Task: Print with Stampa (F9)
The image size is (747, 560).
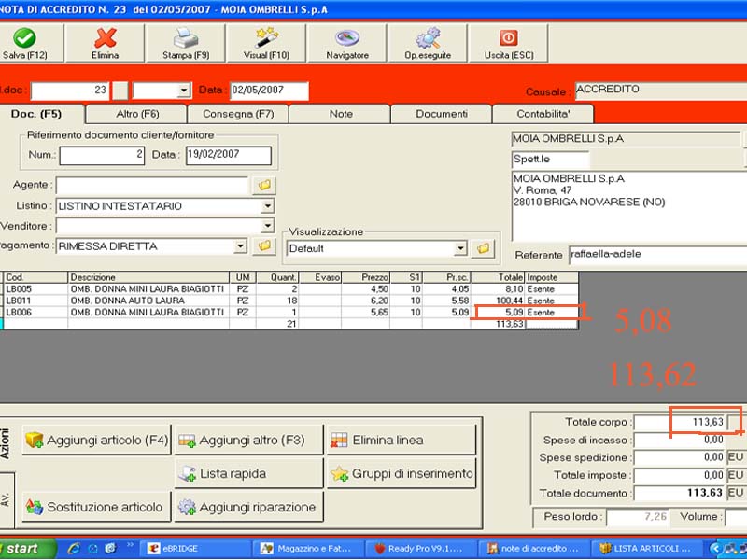Action: click(186, 43)
